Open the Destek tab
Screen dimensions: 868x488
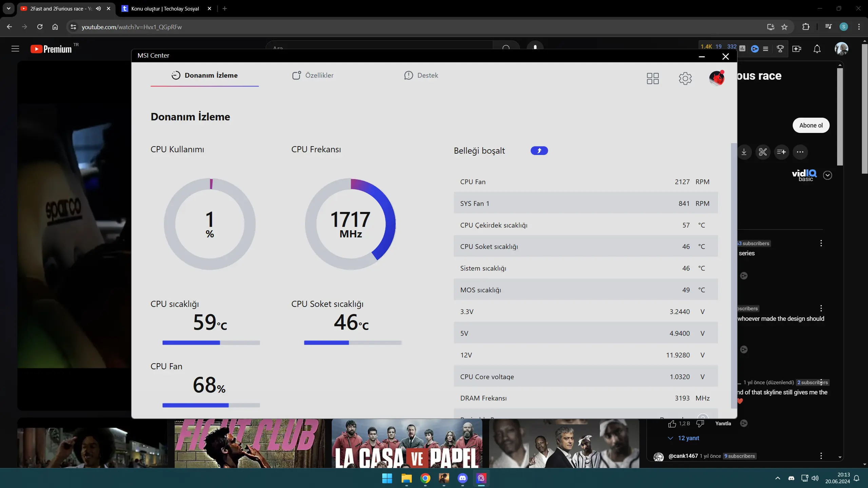click(421, 75)
